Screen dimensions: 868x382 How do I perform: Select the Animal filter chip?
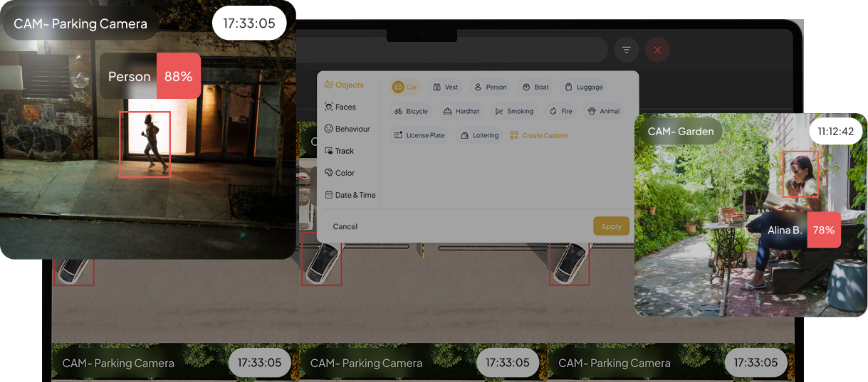tap(604, 111)
